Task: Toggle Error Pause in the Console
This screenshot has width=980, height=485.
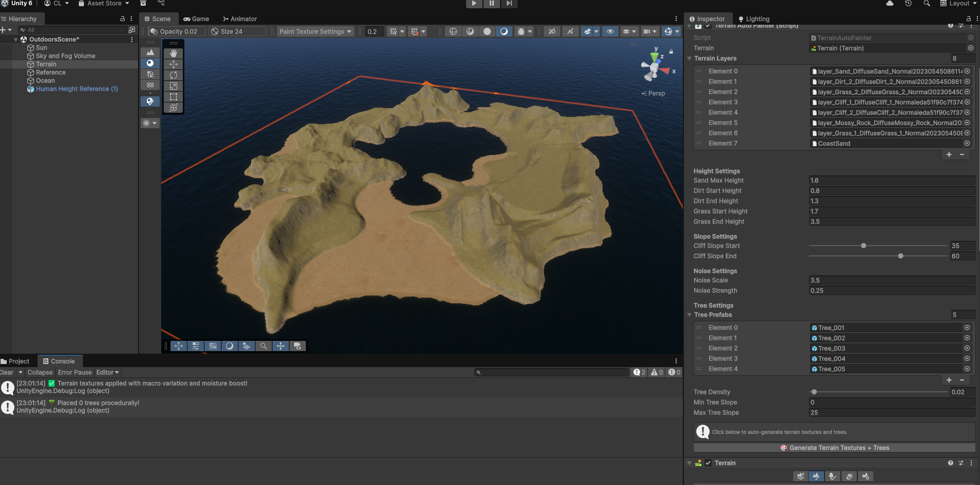Action: pyautogui.click(x=75, y=372)
